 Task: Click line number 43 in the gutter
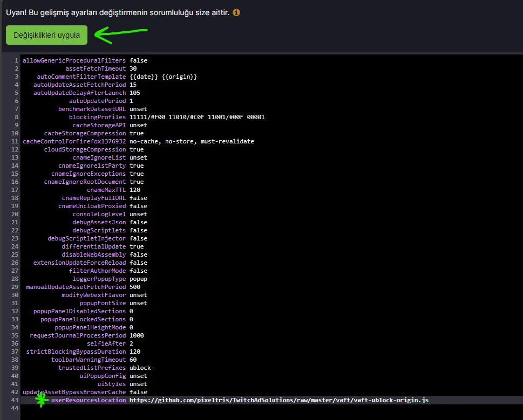pos(15,400)
